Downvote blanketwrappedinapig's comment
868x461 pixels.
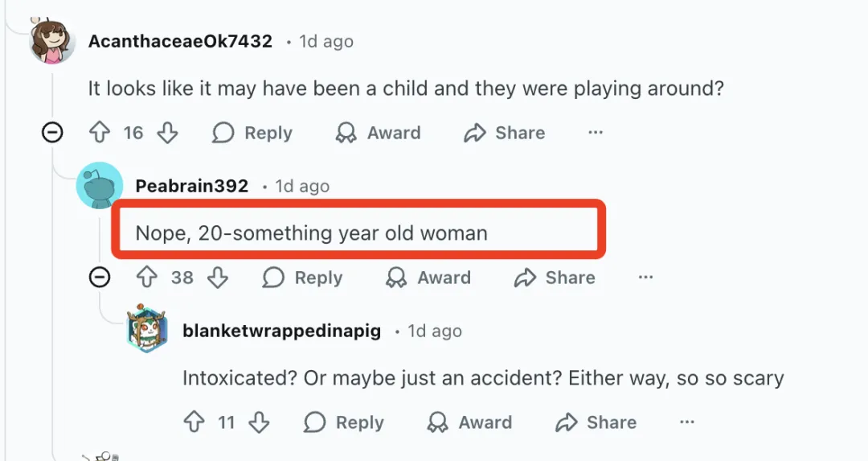coord(258,422)
